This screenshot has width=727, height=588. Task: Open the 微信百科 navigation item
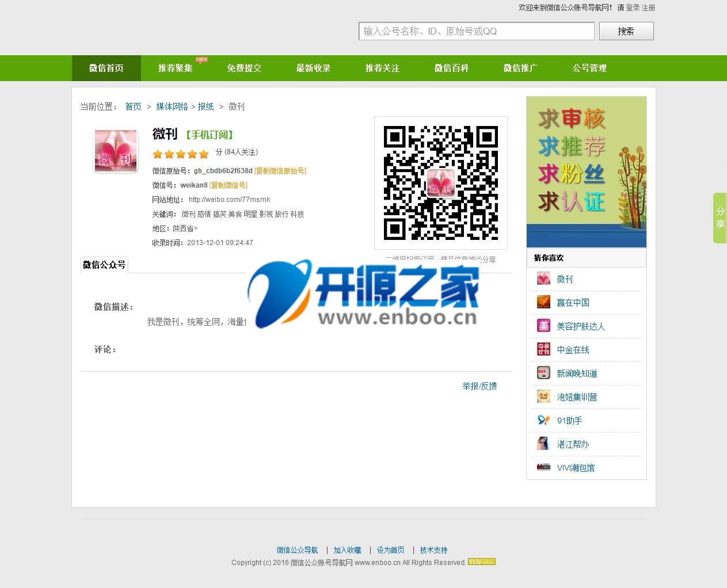[x=452, y=68]
